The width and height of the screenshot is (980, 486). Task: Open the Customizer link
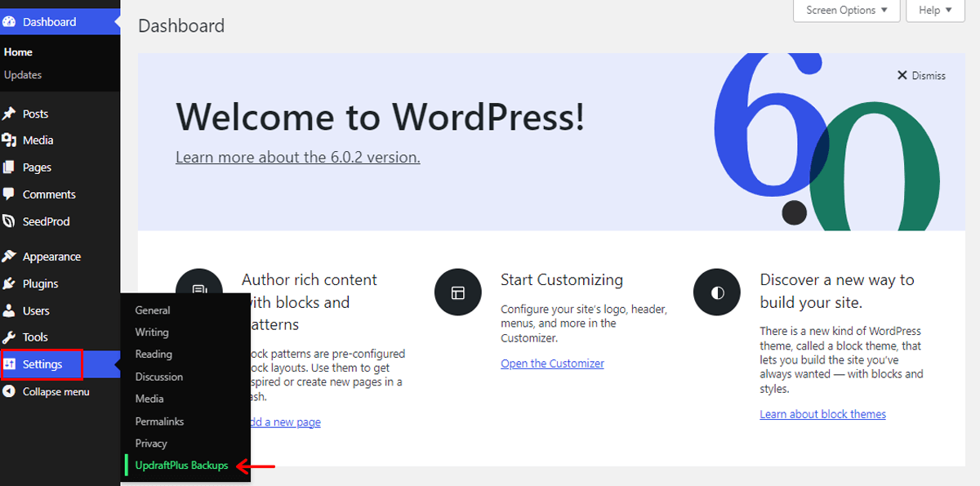coord(552,363)
